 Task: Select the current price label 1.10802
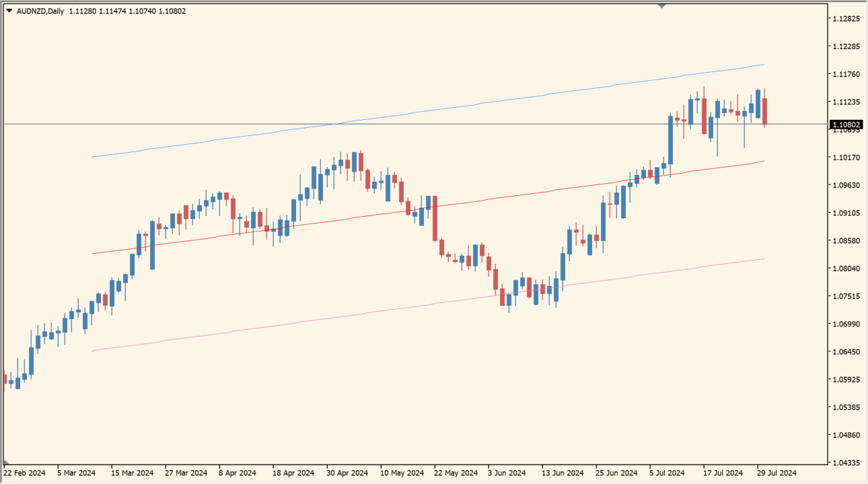tap(846, 125)
